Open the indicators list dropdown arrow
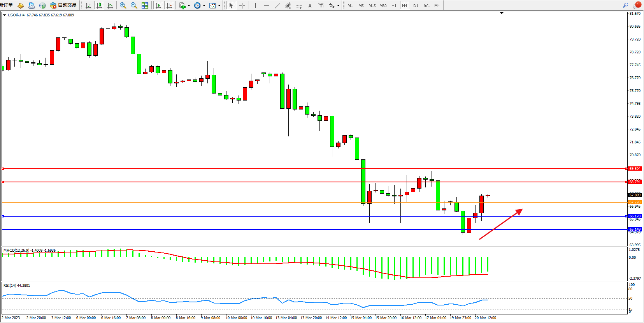This screenshot has width=644, height=323. pos(189,6)
